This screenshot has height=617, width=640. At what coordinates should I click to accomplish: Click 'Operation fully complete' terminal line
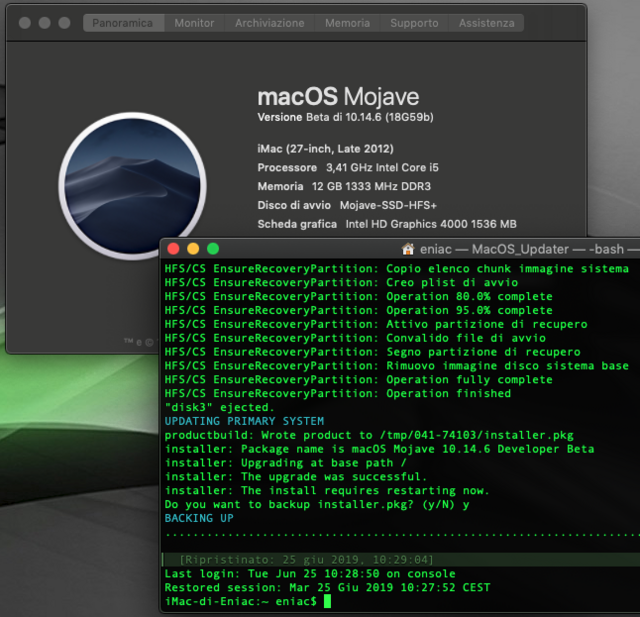(358, 379)
